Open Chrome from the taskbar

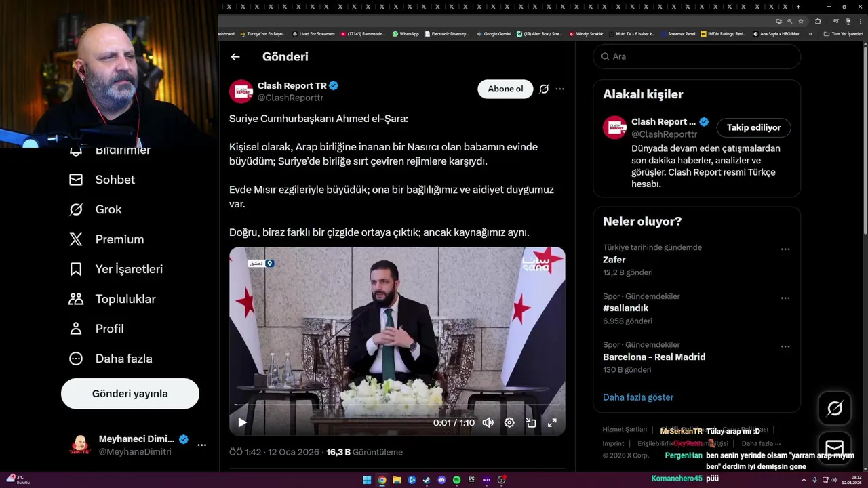point(382,480)
